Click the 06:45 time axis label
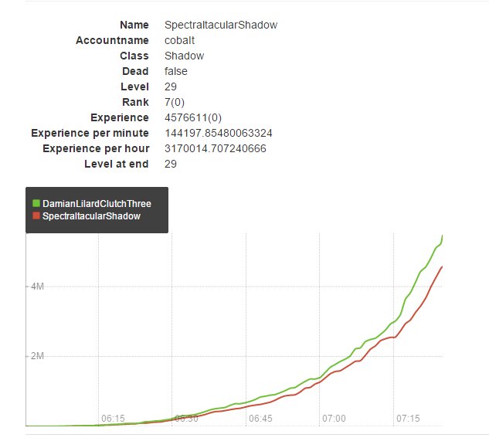 click(260, 418)
